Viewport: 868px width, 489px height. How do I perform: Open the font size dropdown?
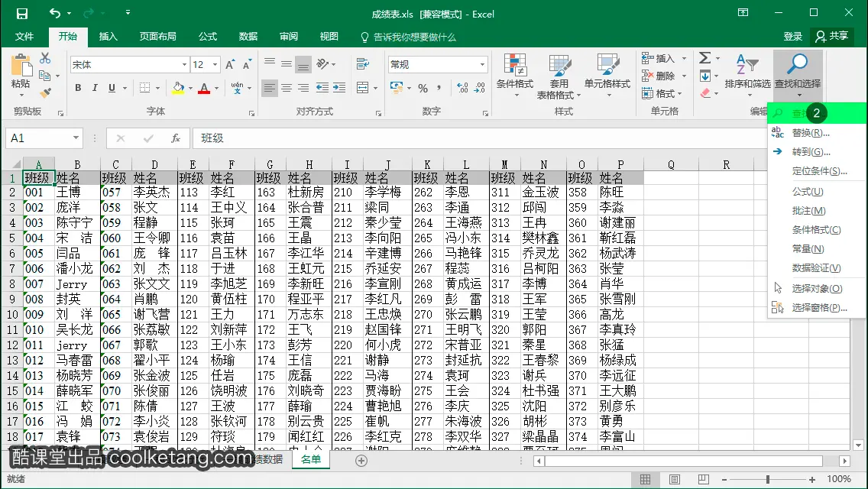click(x=215, y=65)
